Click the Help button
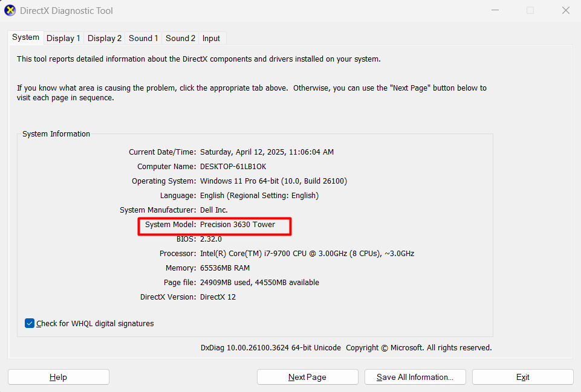 [59, 377]
